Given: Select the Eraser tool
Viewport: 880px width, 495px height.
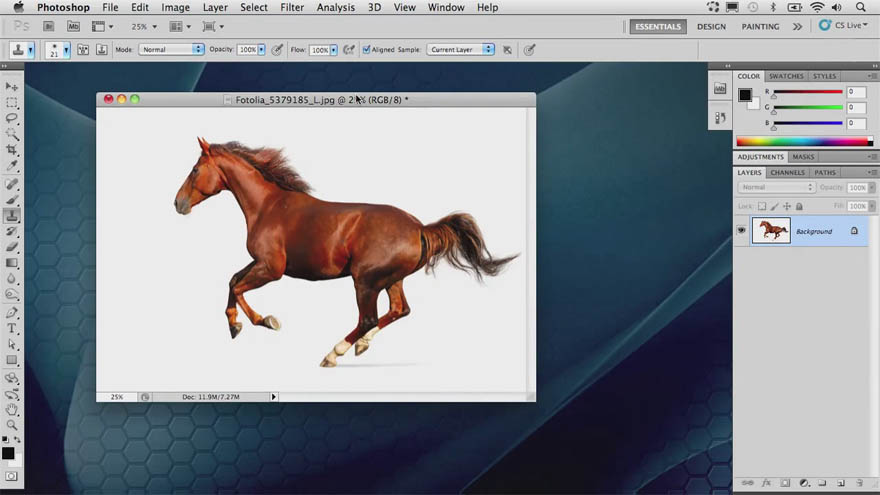Looking at the screenshot, I should [12, 247].
